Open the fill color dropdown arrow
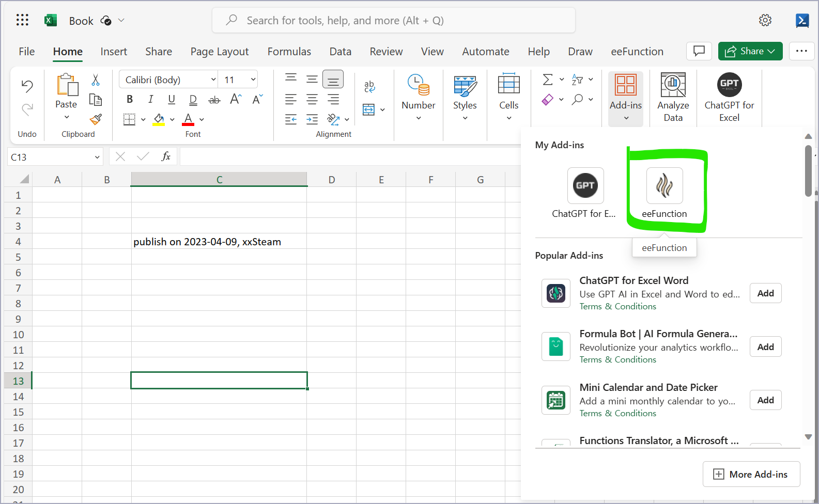The height and width of the screenshot is (504, 819). (x=172, y=120)
